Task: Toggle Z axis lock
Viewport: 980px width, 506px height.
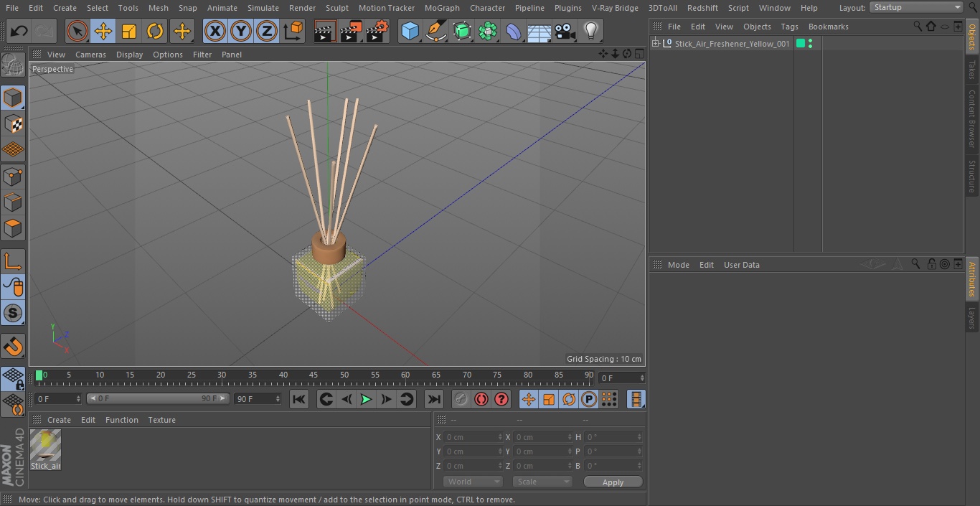Action: coord(267,31)
